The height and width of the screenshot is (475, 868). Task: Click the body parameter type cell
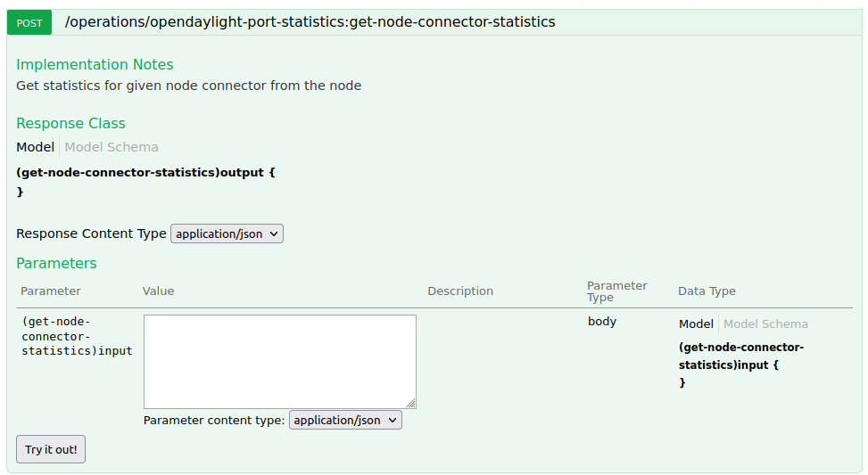pos(602,322)
